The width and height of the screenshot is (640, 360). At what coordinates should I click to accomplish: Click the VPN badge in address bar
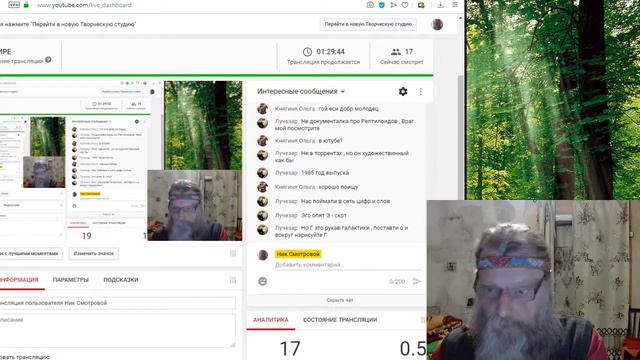(x=14, y=5)
